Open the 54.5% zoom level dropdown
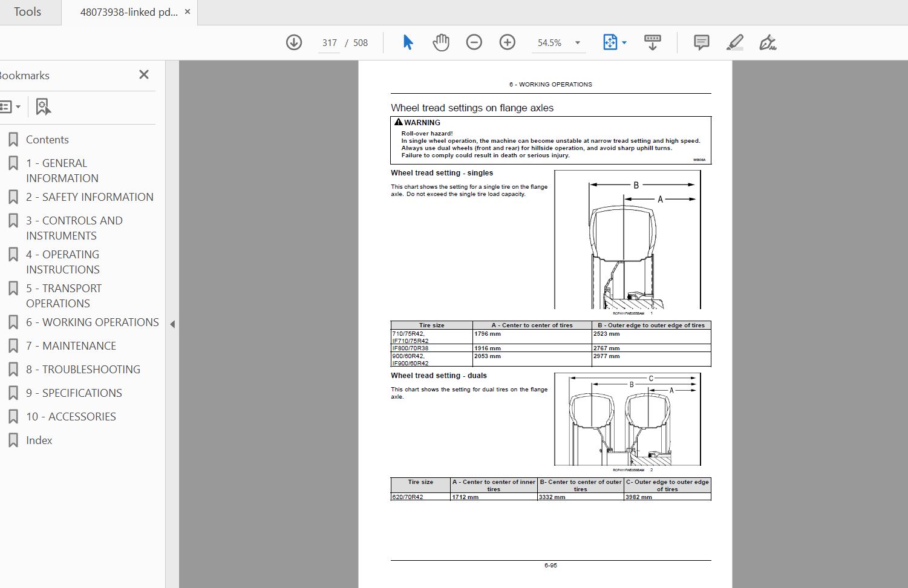Viewport: 908px width, 588px height. click(x=559, y=43)
